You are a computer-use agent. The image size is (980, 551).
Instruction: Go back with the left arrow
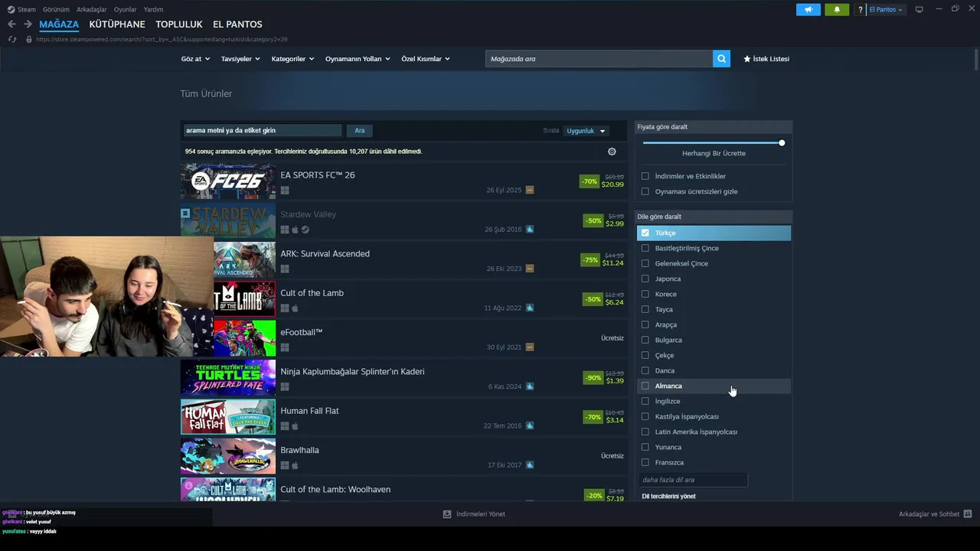pos(11,24)
